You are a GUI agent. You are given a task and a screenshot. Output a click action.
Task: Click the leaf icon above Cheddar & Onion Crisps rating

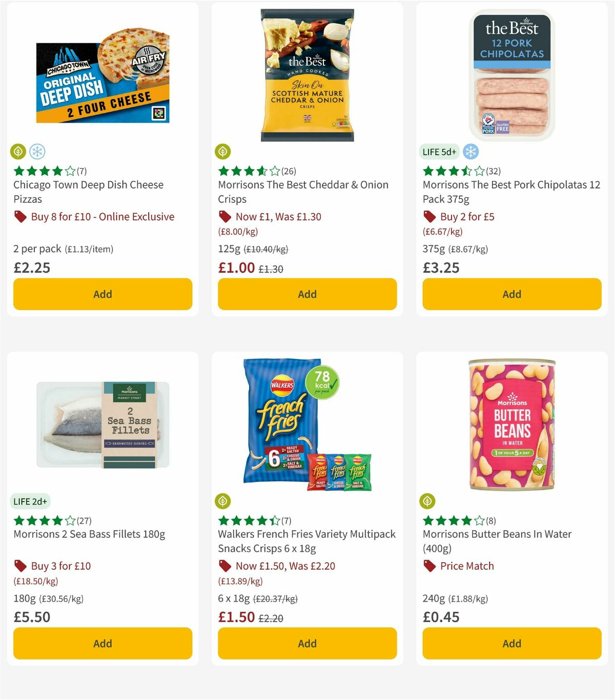click(222, 152)
